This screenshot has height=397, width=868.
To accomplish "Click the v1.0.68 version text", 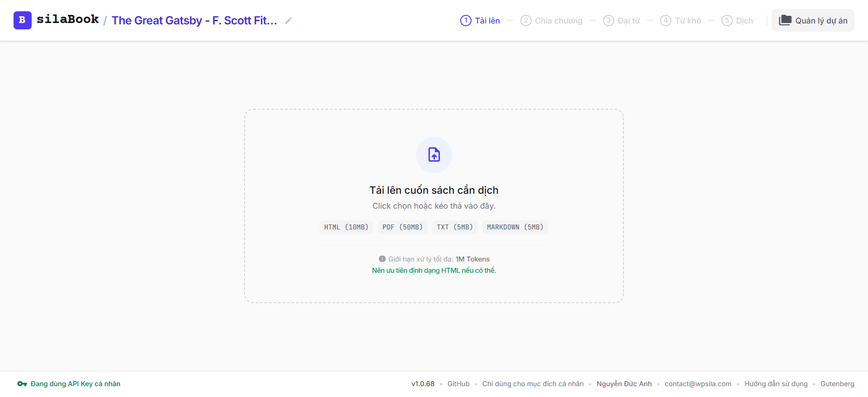I will click(x=423, y=384).
